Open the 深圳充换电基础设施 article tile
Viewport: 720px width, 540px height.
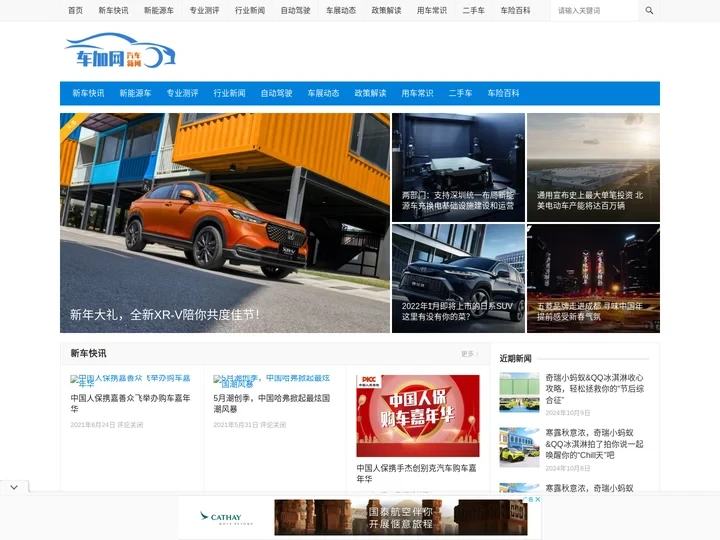pyautogui.click(x=458, y=168)
